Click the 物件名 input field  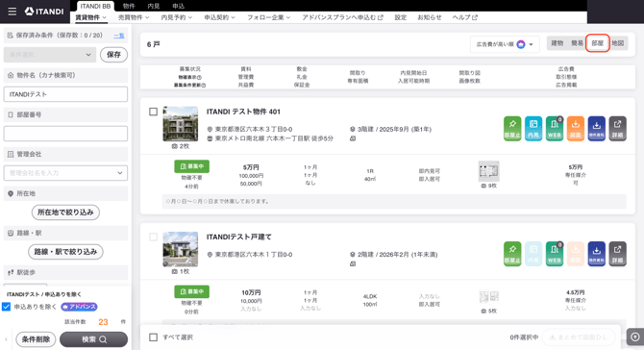click(65, 94)
